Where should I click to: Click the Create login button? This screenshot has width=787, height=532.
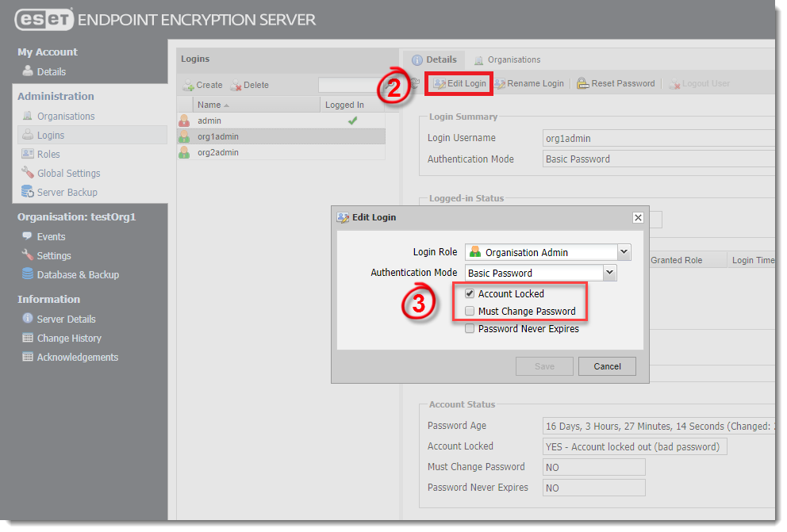click(x=202, y=86)
